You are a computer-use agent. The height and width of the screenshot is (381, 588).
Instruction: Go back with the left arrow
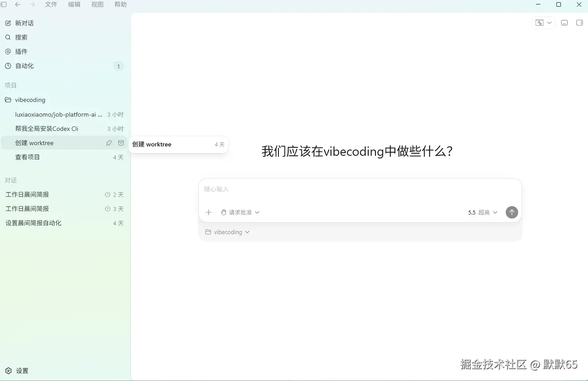click(18, 4)
